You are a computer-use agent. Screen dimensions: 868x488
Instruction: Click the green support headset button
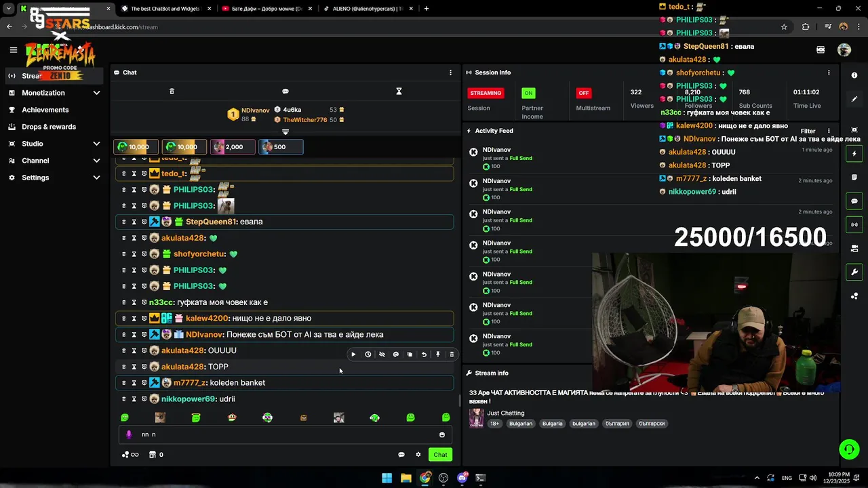848,449
